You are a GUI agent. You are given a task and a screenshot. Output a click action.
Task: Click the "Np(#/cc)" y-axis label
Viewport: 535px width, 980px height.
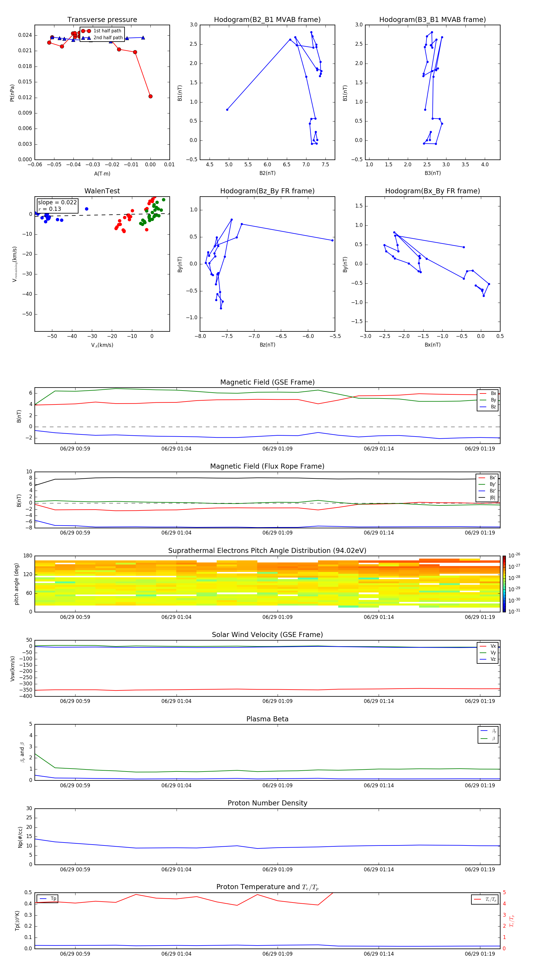click(x=20, y=837)
